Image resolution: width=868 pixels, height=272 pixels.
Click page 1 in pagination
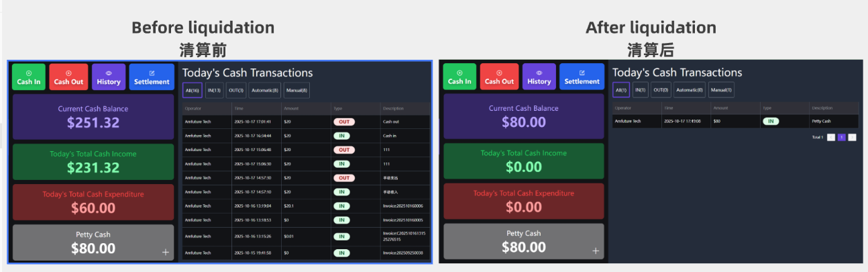841,138
